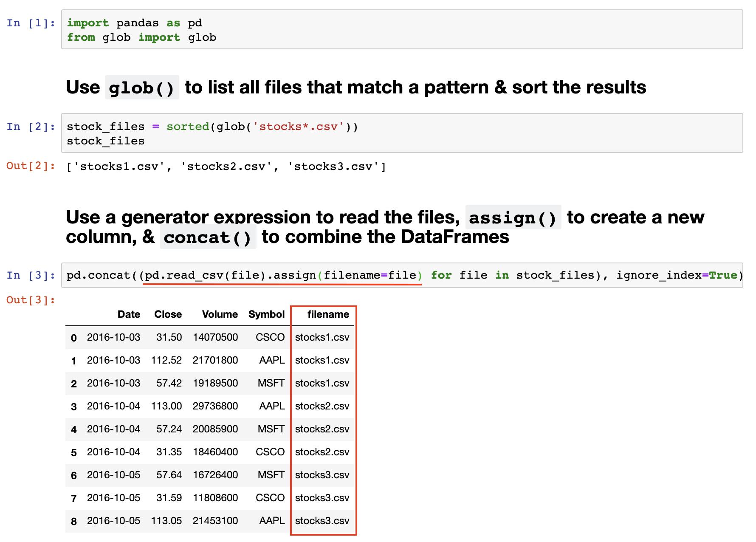
Task: Click Close value 31.59
Action: tap(169, 498)
